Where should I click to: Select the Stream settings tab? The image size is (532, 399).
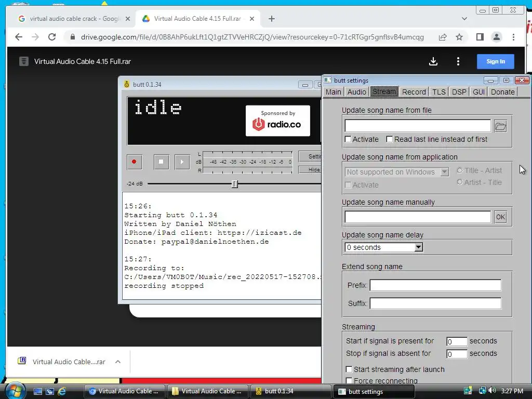[x=384, y=91]
